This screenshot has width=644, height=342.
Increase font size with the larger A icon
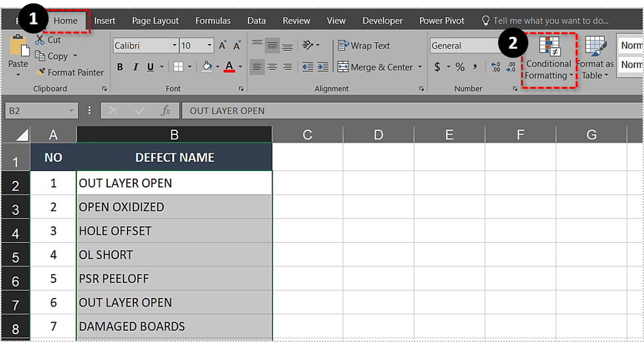223,46
